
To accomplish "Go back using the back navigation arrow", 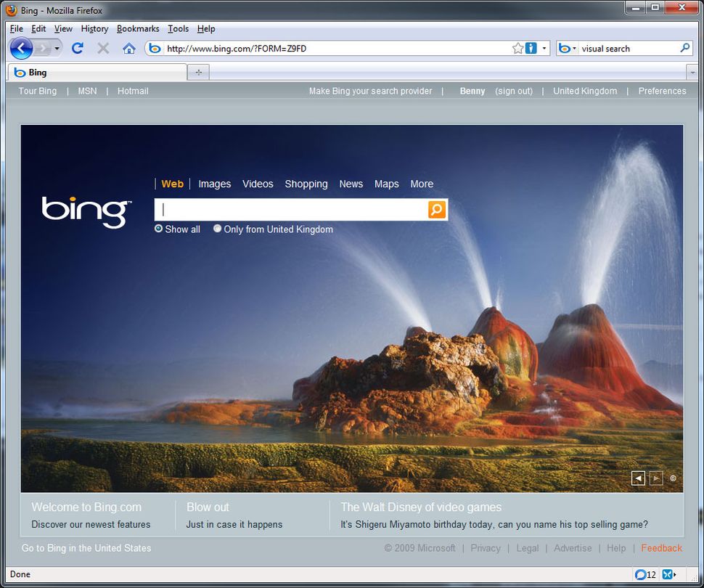I will pyautogui.click(x=21, y=48).
